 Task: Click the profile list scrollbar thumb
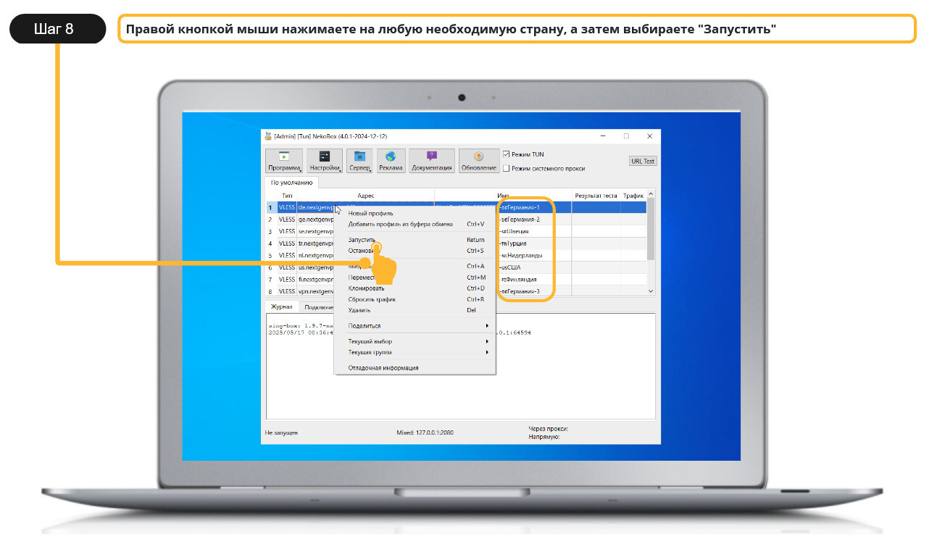tap(650, 229)
